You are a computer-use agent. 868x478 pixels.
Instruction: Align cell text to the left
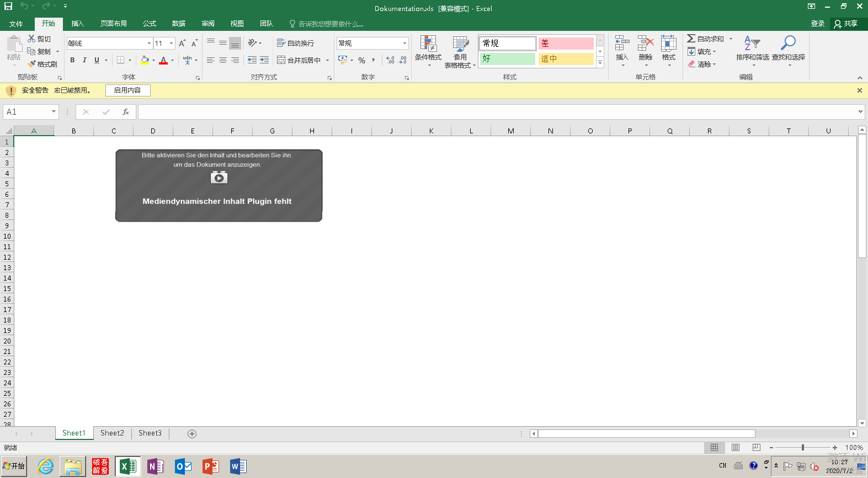click(211, 60)
